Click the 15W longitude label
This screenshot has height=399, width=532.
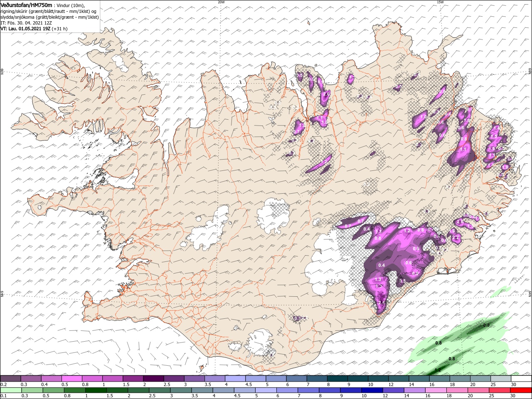[440, 2]
